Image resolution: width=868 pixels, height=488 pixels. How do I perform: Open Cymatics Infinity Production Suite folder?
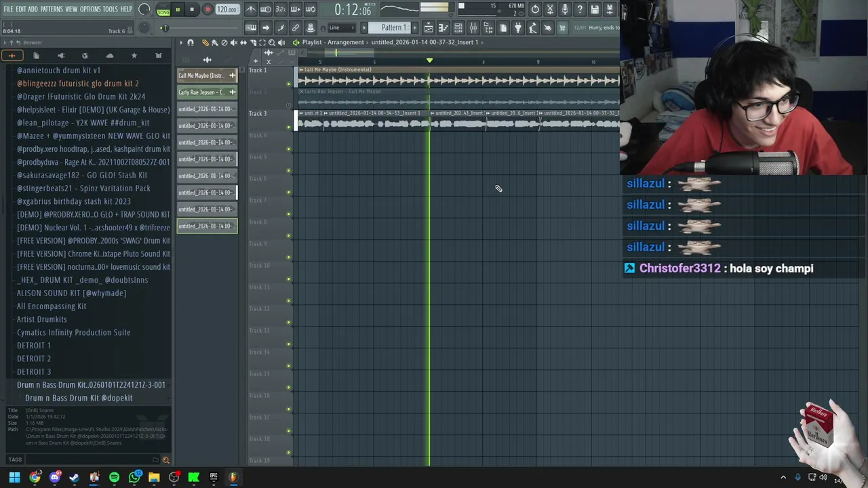[74, 332]
